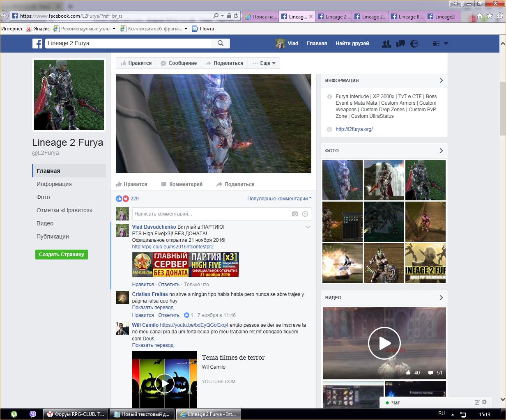Open the Почта favorites bookmark
The width and height of the screenshot is (506, 420).
tap(203, 29)
